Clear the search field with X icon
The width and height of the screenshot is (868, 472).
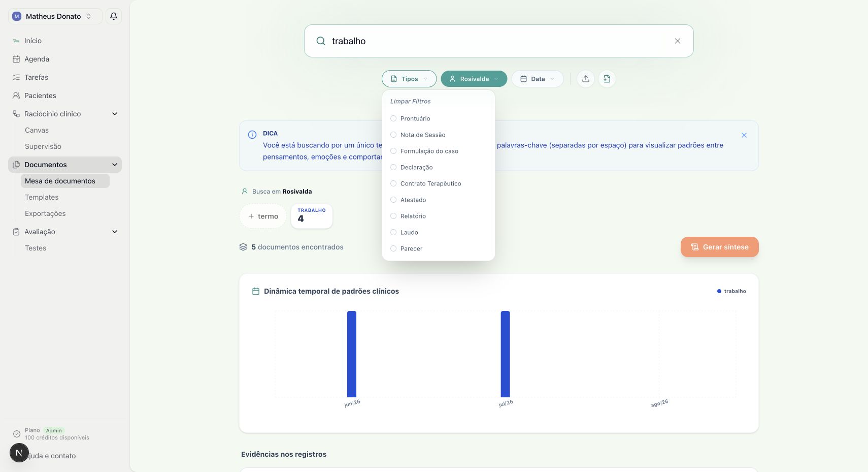point(677,41)
